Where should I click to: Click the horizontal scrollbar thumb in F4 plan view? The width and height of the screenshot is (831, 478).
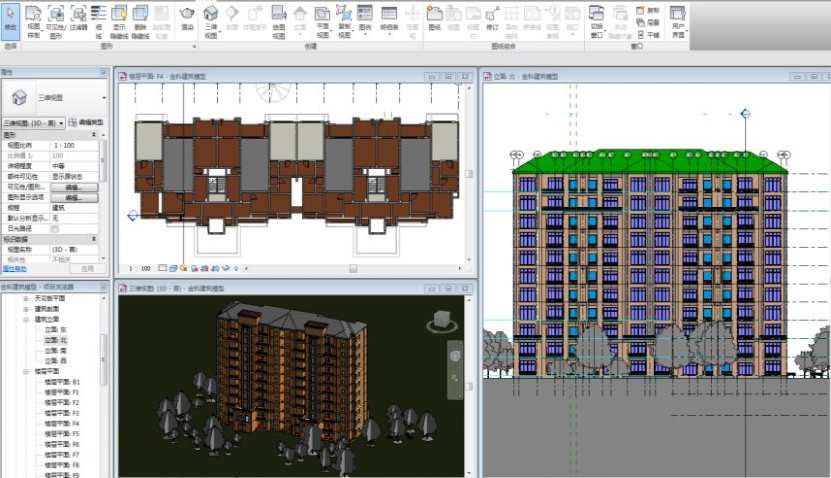(x=353, y=269)
